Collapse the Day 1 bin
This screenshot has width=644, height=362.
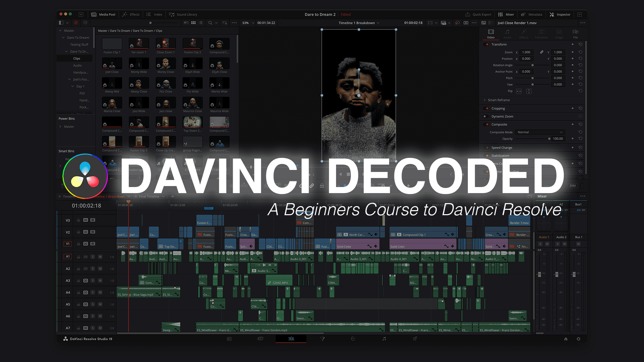72,86
